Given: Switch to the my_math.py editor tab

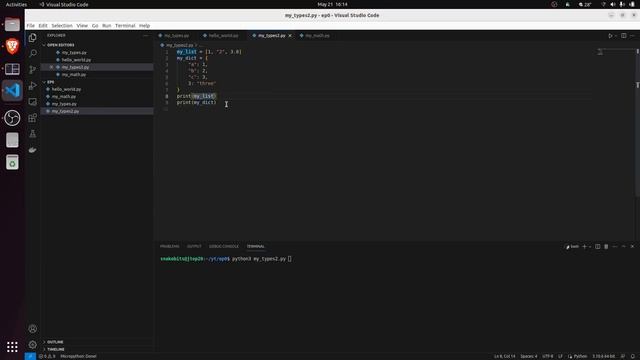Looking at the screenshot, I should [x=317, y=36].
